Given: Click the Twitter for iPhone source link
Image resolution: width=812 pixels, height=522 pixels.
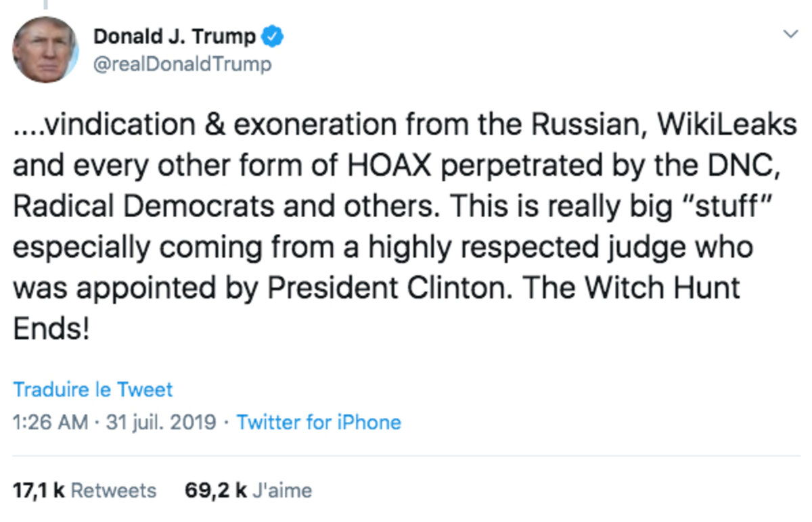Looking at the screenshot, I should [x=319, y=423].
